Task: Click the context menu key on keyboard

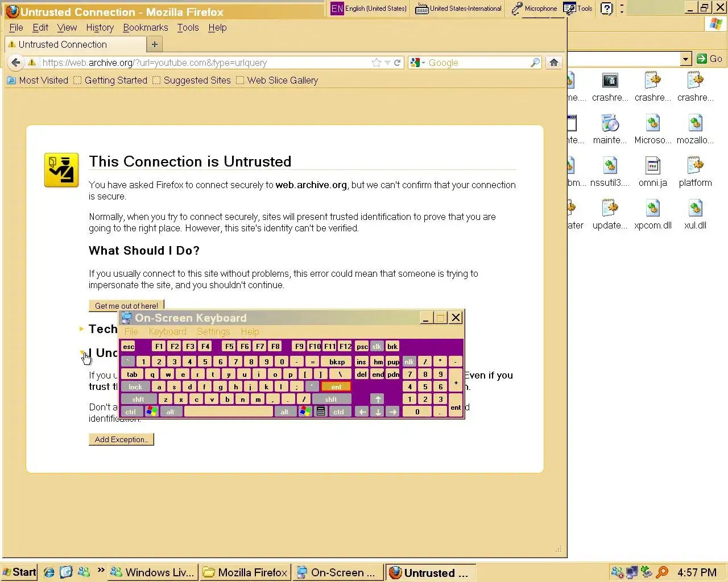Action: [321, 411]
